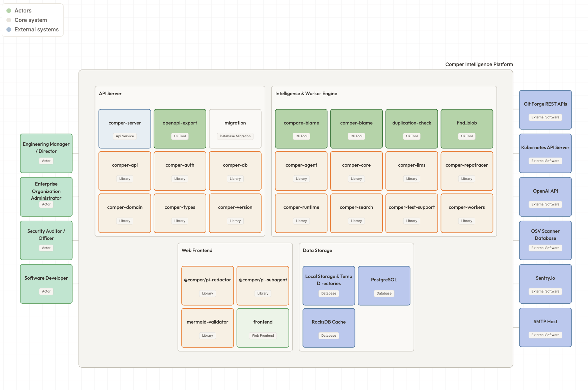Select the comper-runtime library node
The width and height of the screenshot is (588, 390).
[301, 213]
